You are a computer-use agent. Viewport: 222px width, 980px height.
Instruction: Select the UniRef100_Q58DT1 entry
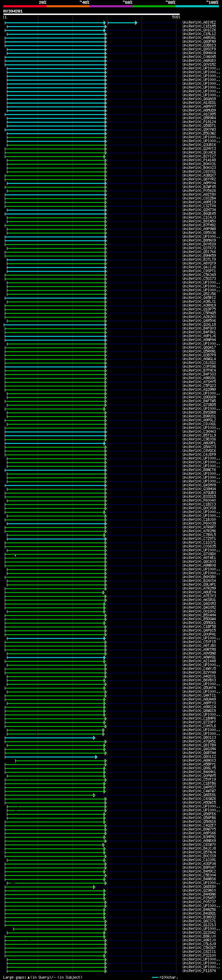(x=199, y=125)
